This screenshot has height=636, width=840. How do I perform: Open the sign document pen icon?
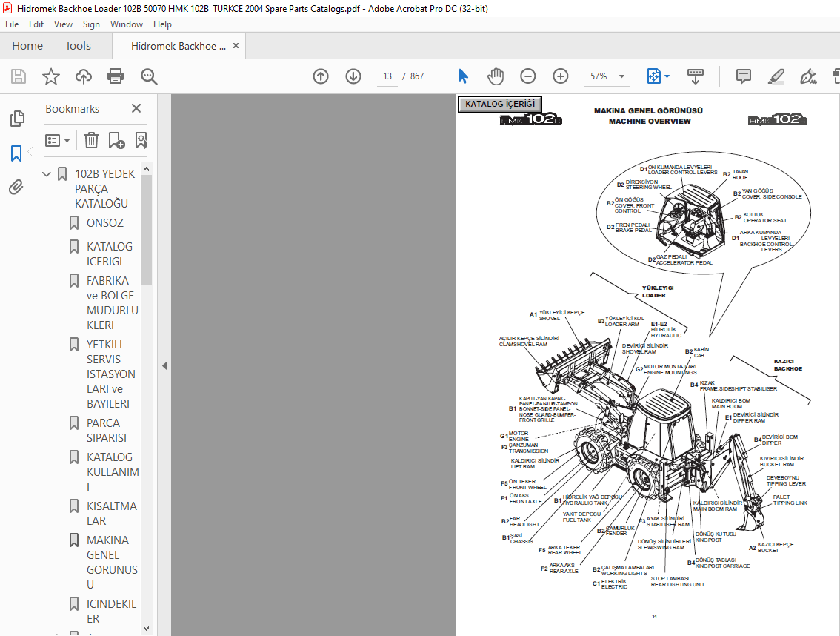pyautogui.click(x=808, y=76)
